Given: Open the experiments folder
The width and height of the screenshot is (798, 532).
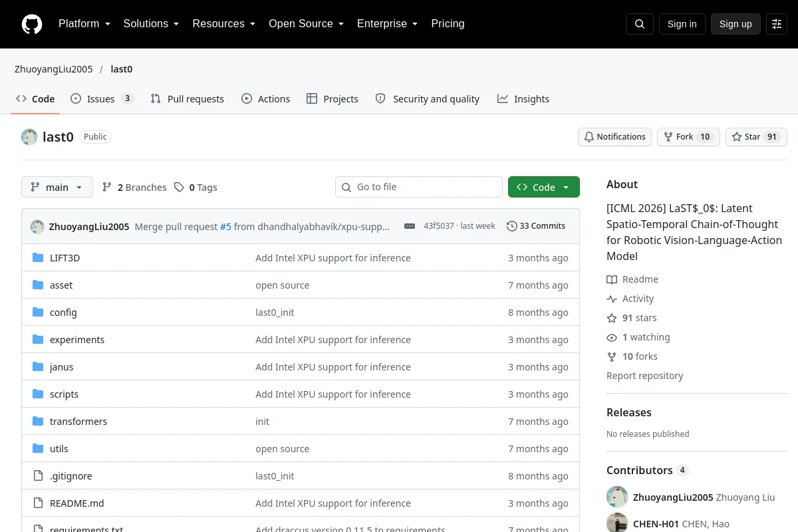Looking at the screenshot, I should coord(77,340).
